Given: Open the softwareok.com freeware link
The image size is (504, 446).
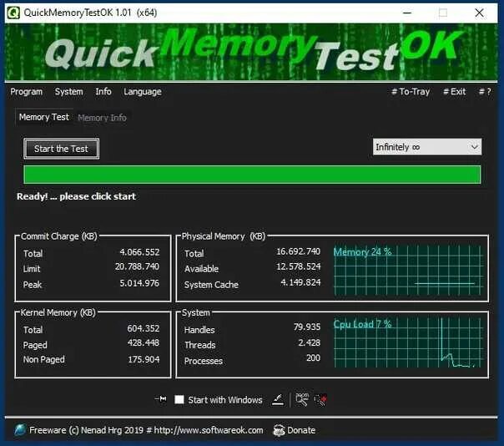Looking at the screenshot, I should (146, 430).
